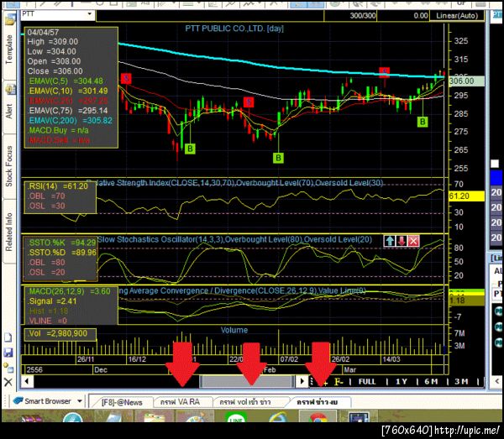This screenshot has width=504, height=439.
Task: Click the Internet Explorer icon on taskbar
Action: tap(278, 417)
